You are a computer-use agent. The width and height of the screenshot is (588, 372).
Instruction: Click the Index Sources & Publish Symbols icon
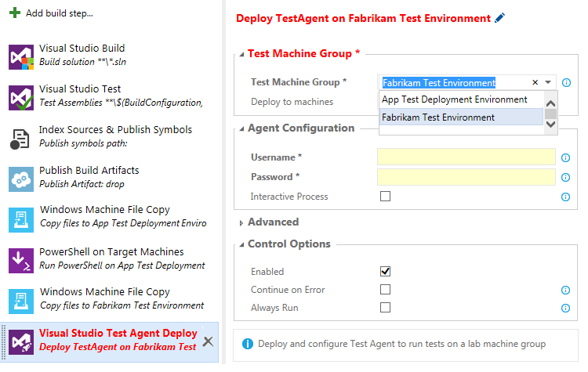(x=20, y=138)
